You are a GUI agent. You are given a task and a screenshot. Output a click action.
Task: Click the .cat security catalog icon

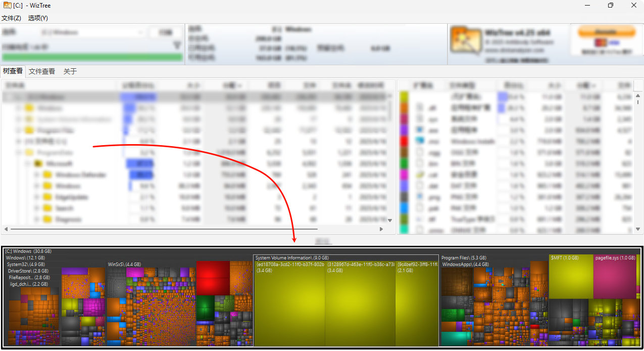click(419, 174)
